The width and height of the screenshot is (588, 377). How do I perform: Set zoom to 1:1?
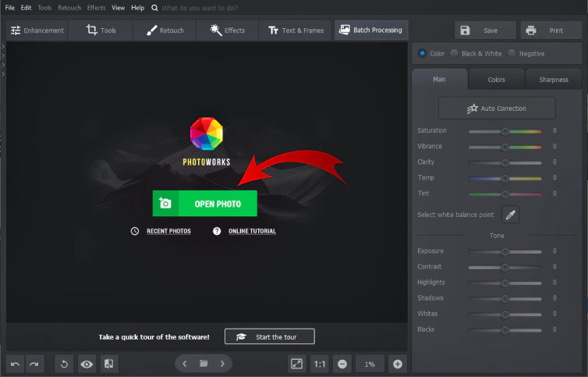coord(320,364)
